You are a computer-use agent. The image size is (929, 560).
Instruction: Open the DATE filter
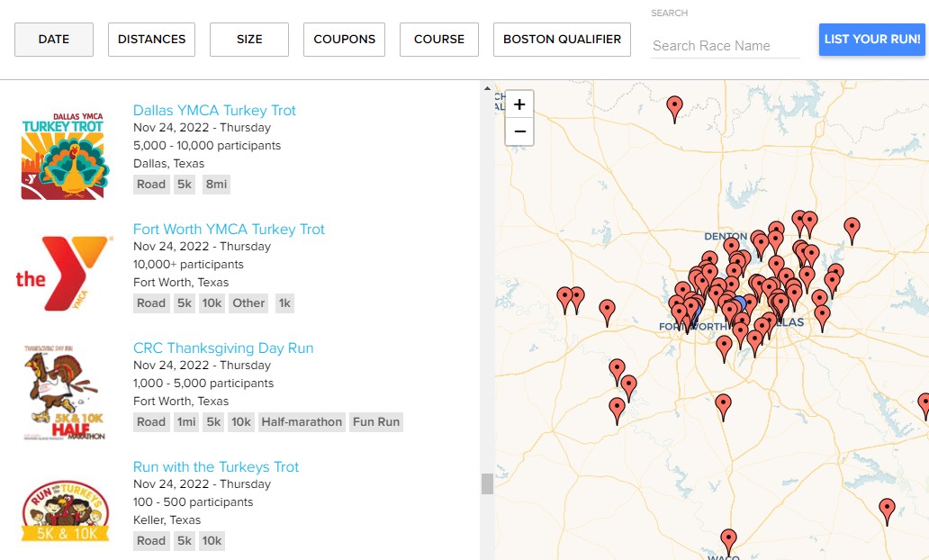click(54, 39)
